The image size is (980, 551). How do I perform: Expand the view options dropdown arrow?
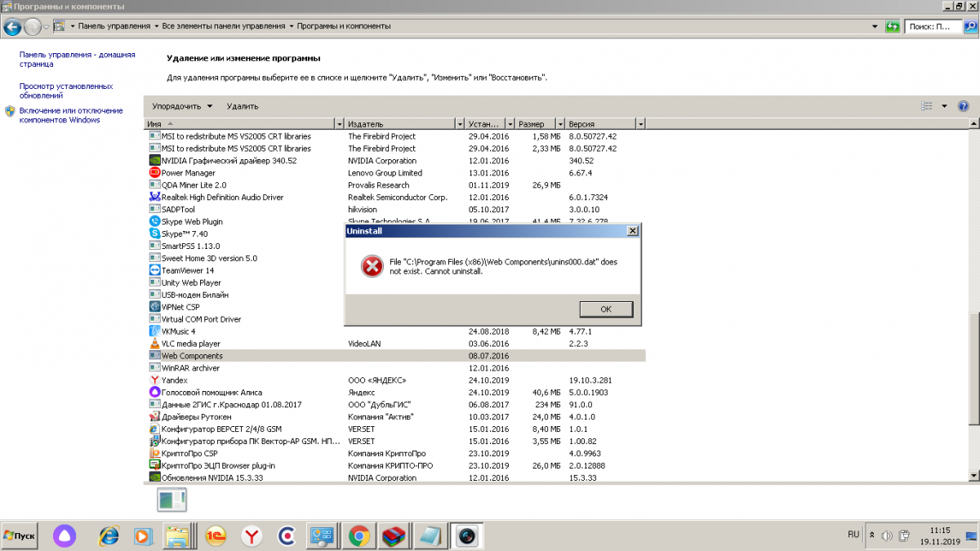click(944, 106)
